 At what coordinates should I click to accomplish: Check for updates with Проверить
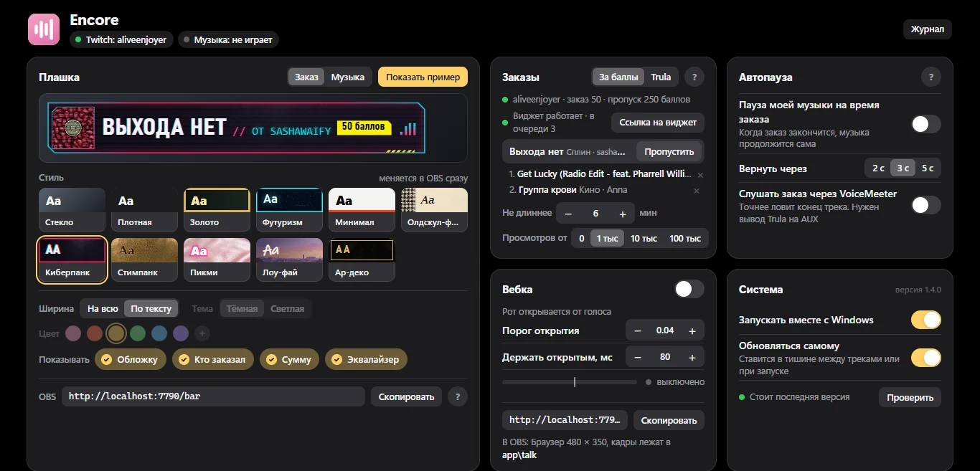[910, 397]
